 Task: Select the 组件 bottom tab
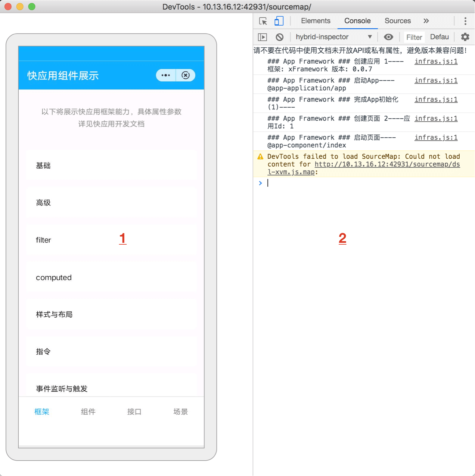pos(88,412)
